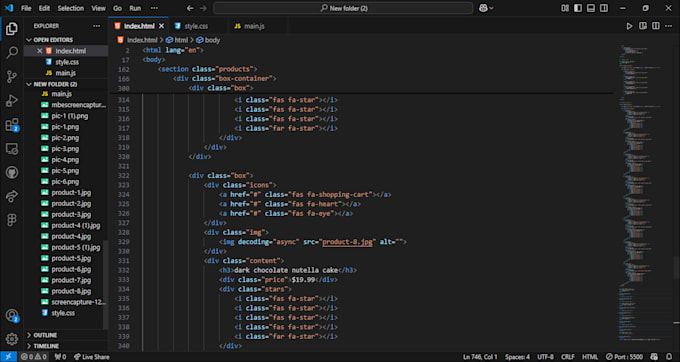Open the Search view in activity bar
Viewport: 680px width, 362px height.
point(12,53)
